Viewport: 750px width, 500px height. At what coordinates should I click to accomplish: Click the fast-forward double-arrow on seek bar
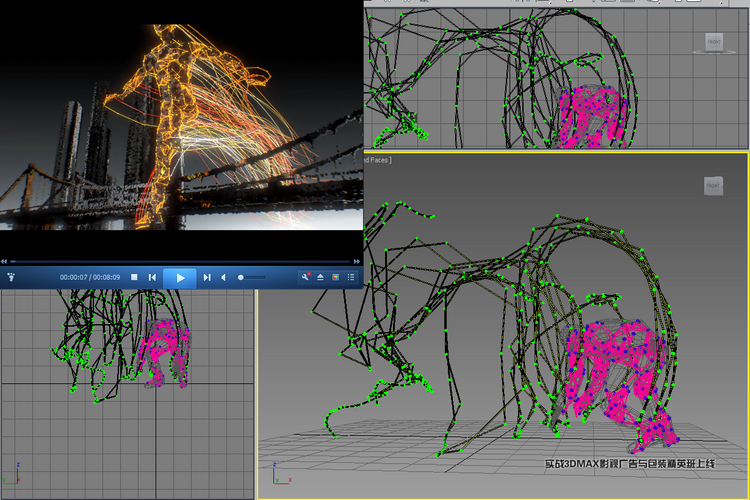[x=357, y=262]
